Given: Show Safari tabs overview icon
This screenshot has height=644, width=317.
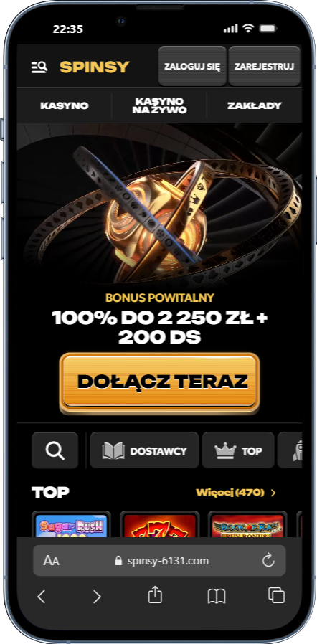Looking at the screenshot, I should click(x=276, y=595).
